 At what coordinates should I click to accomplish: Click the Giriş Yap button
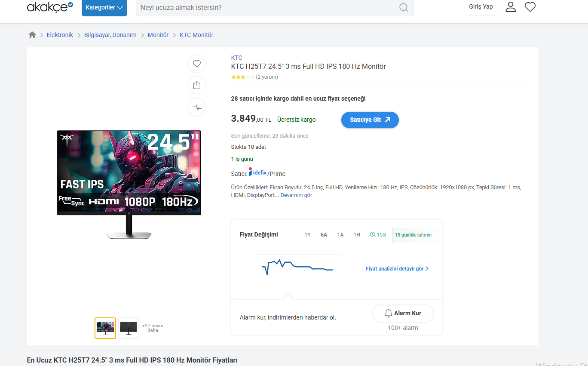coord(481,7)
